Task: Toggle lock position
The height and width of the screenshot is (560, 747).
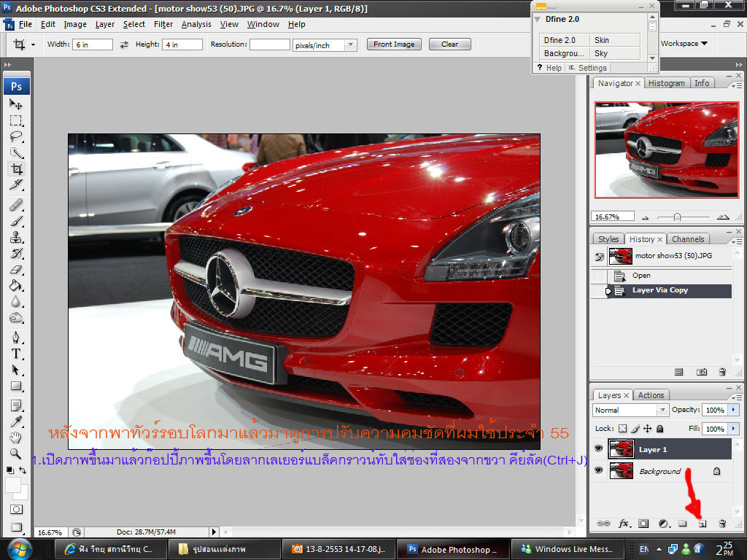Action: pos(648,429)
